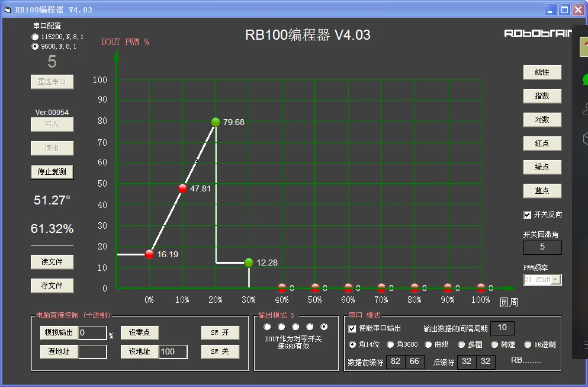Click the 设地址 input field showing 100
Screen dimensions: 588x387
(173, 351)
